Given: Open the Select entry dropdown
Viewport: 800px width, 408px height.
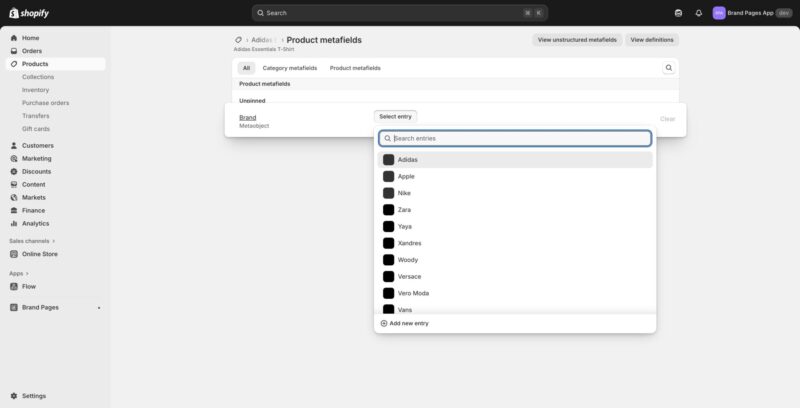Looking at the screenshot, I should [395, 117].
